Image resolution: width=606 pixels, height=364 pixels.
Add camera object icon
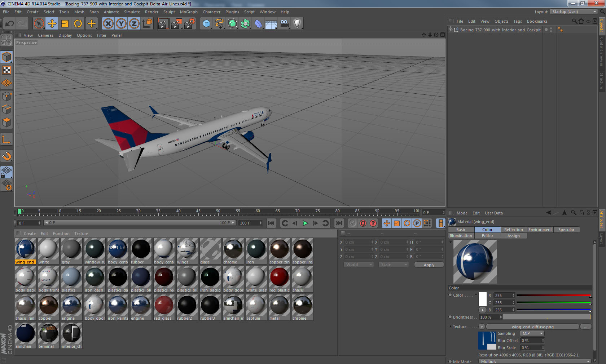click(x=284, y=24)
